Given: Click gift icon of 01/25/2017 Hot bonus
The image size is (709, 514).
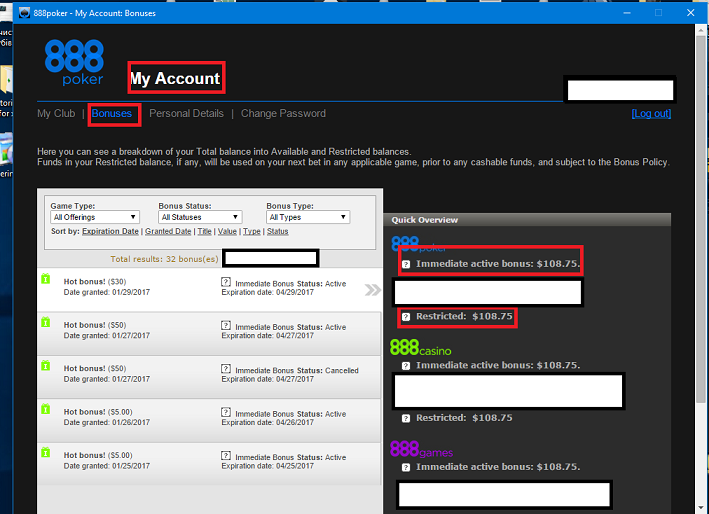Looking at the screenshot, I should point(46,453).
